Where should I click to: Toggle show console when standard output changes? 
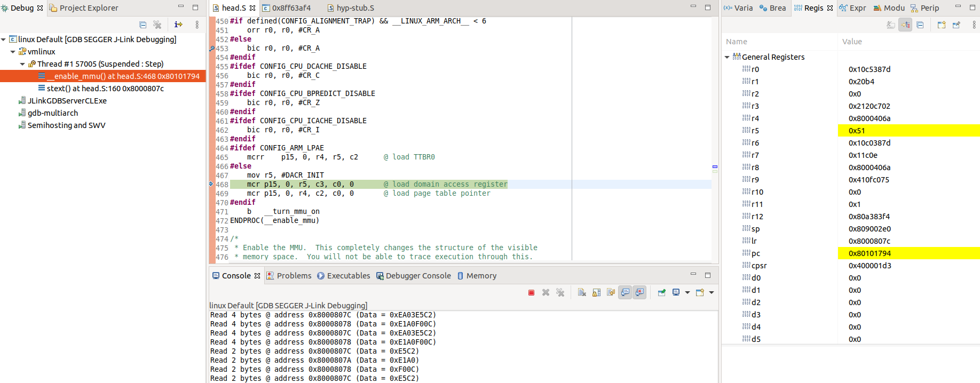(x=625, y=292)
